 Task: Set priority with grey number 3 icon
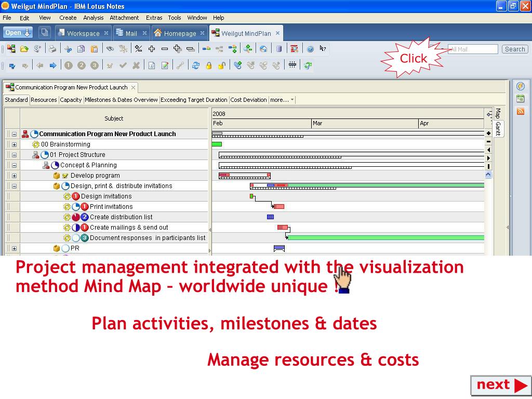click(95, 65)
